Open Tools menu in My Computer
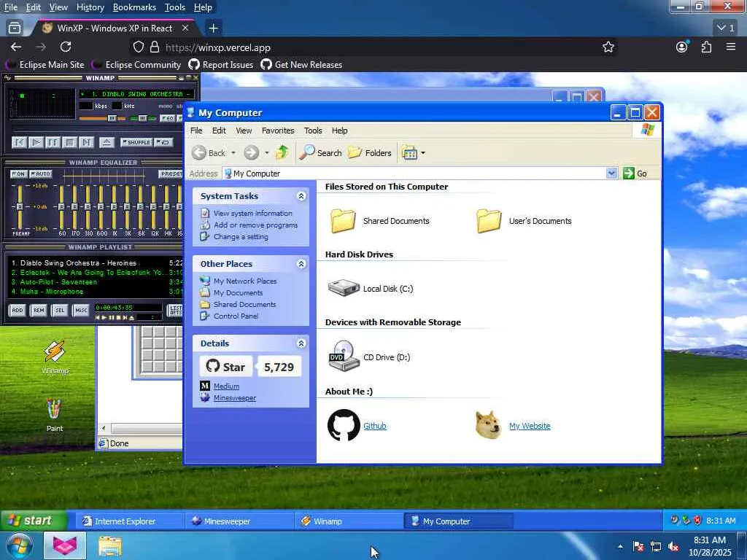 point(313,131)
